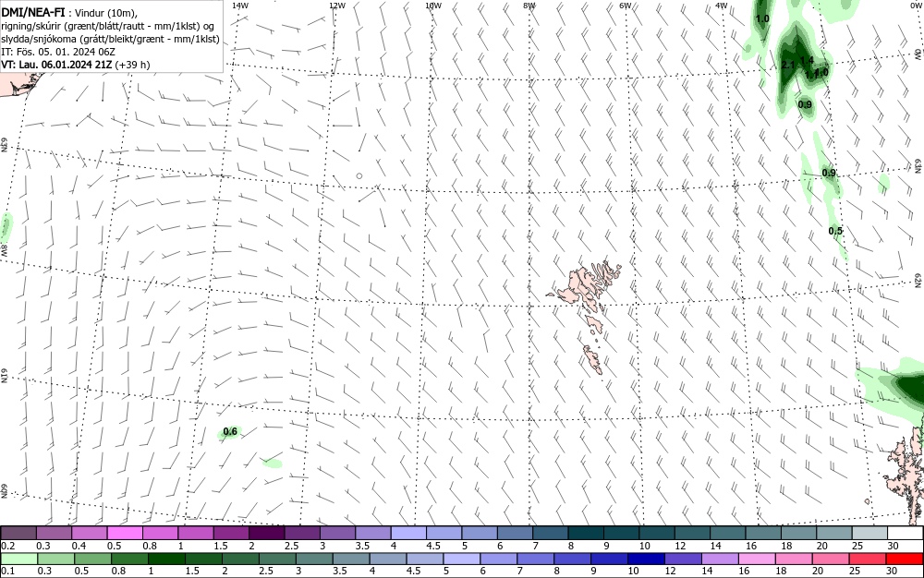Click the 0.9 value beside the 63N latitude line
The image size is (924, 578).
[829, 173]
